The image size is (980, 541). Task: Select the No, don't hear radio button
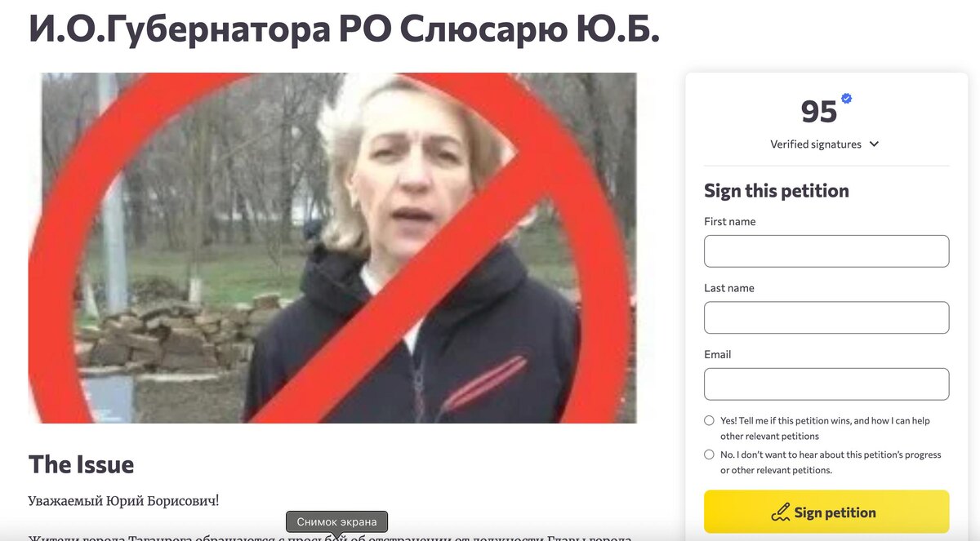709,455
